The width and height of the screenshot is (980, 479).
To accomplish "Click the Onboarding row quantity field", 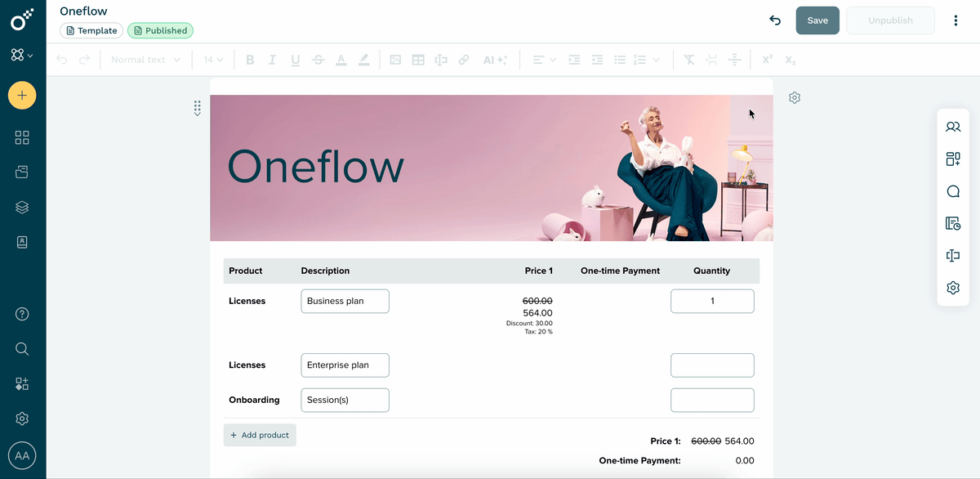I will (712, 401).
